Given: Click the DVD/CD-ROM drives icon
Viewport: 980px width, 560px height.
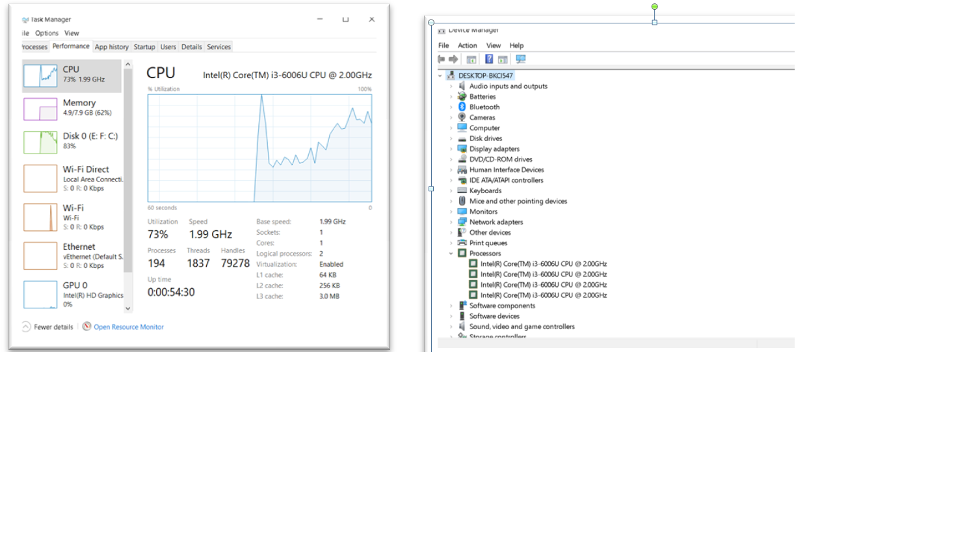Looking at the screenshot, I should click(x=462, y=159).
